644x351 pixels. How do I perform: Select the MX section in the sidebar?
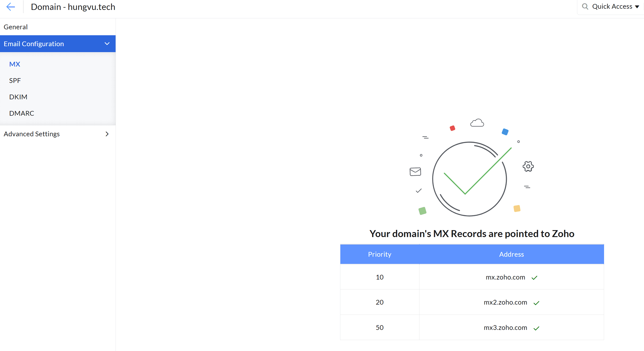pyautogui.click(x=14, y=64)
